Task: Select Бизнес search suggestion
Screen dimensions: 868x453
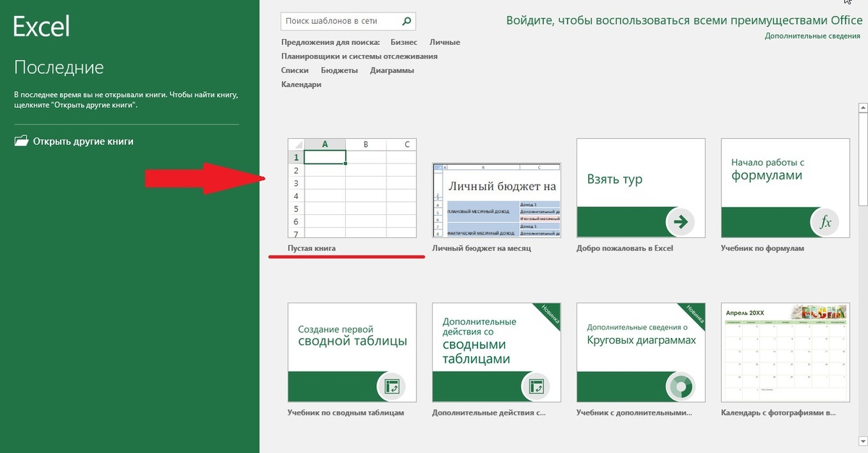Action: 404,42
